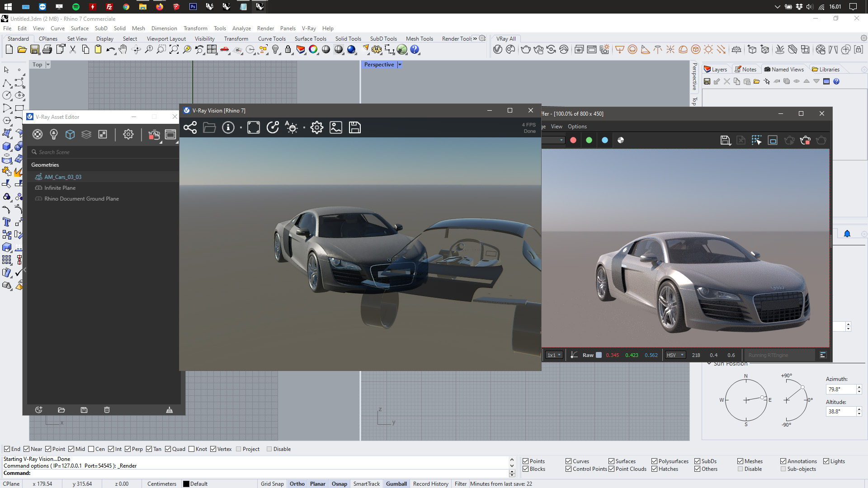
Task: Open the V-Ray menu in the menu bar
Action: pyautogui.click(x=309, y=28)
